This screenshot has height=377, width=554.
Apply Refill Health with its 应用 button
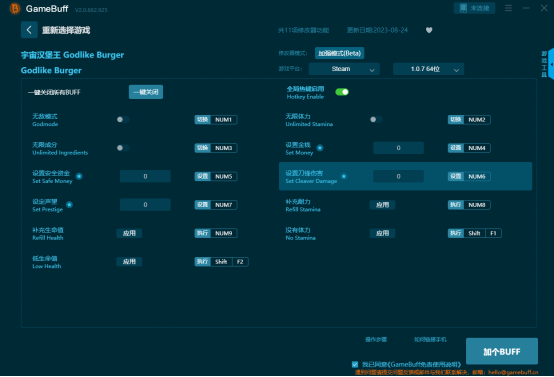[x=129, y=233]
